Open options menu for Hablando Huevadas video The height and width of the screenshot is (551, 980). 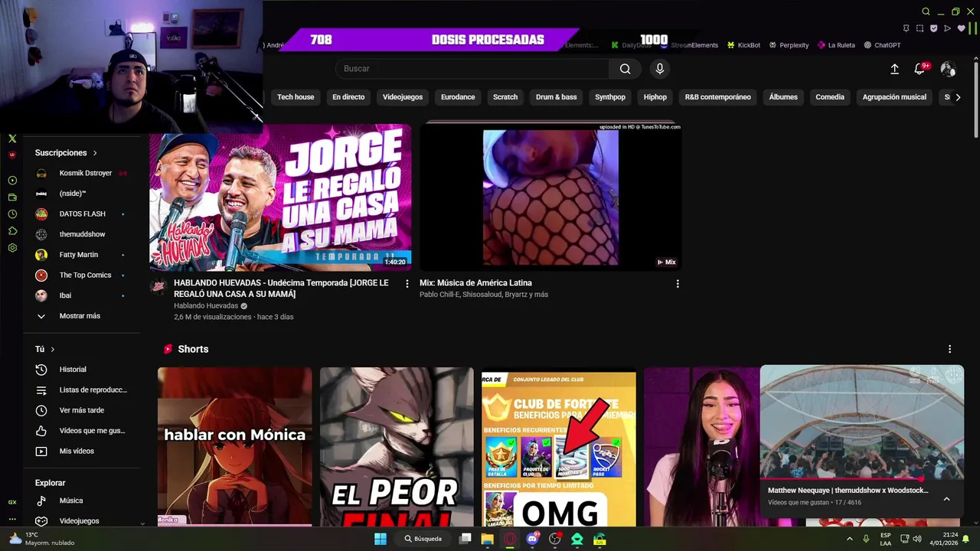coord(407,284)
